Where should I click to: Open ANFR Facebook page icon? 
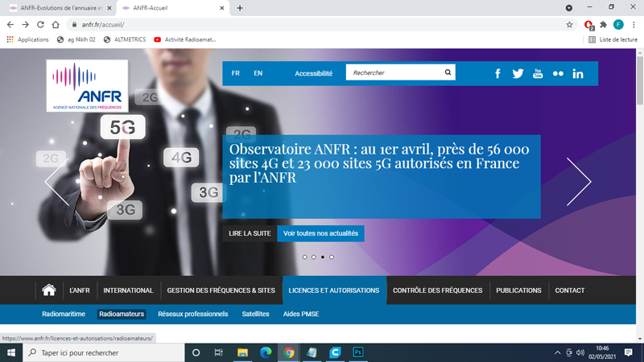(x=497, y=73)
